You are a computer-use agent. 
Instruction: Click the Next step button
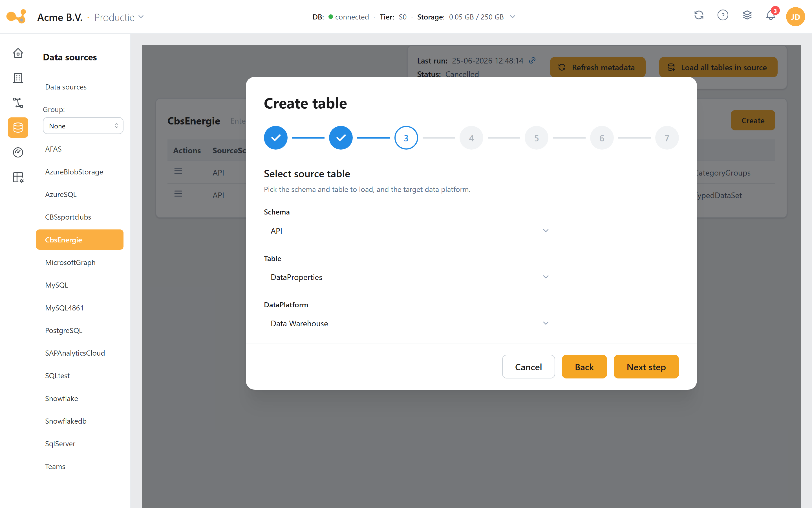tap(646, 367)
